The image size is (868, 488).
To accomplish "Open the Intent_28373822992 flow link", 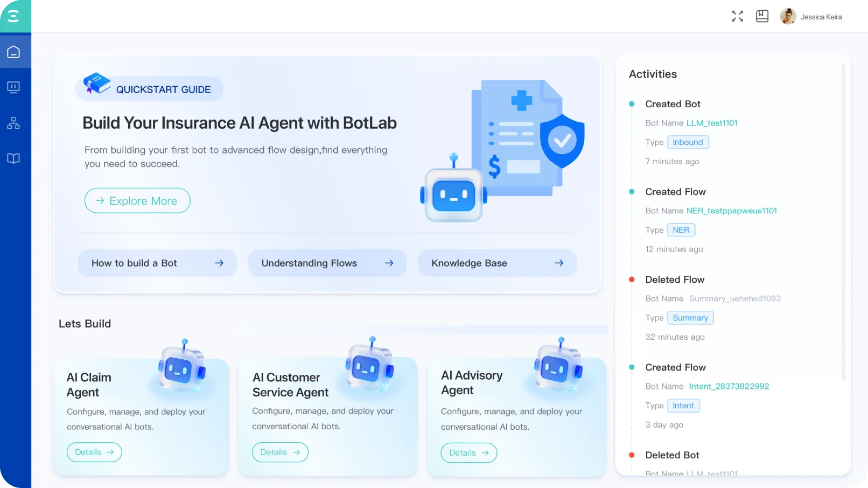I will tap(729, 387).
